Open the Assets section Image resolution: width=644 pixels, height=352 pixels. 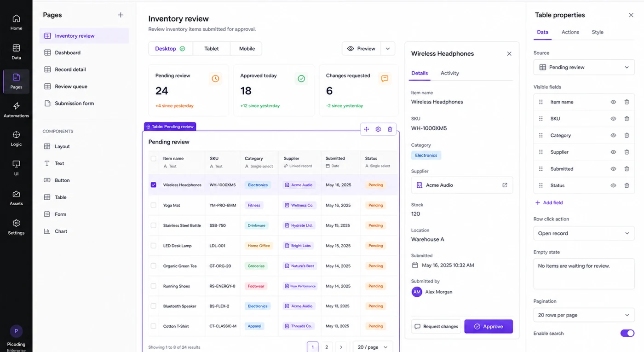click(x=16, y=198)
